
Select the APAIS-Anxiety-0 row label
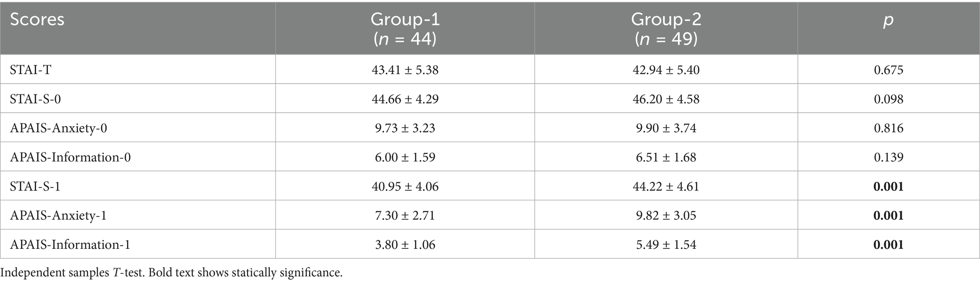pos(58,128)
